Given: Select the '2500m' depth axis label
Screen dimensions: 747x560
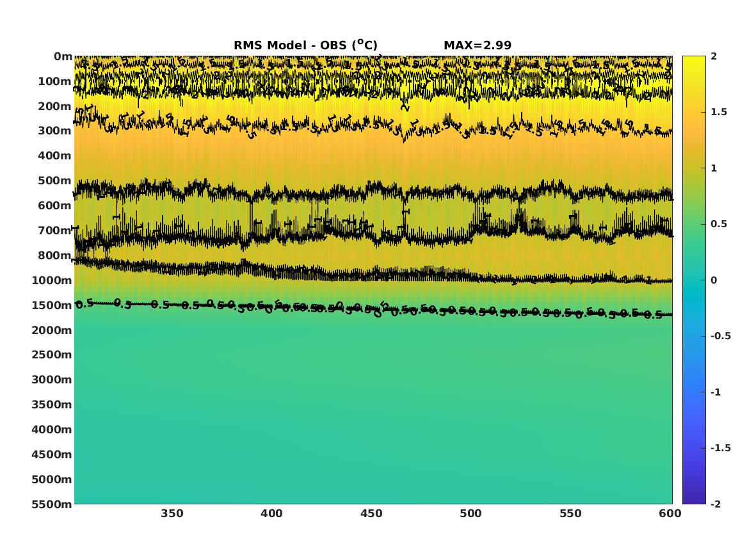Looking at the screenshot, I should (x=52, y=355).
